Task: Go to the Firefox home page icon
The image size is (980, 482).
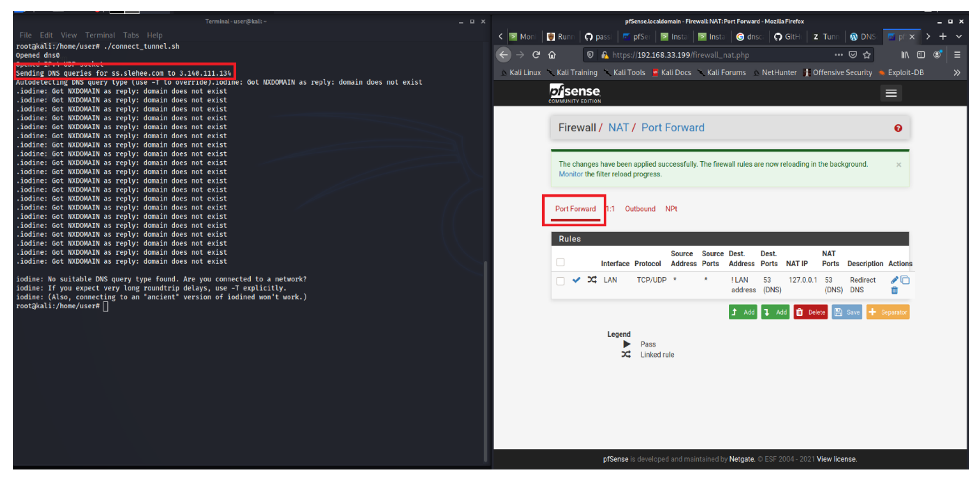Action: click(x=552, y=55)
